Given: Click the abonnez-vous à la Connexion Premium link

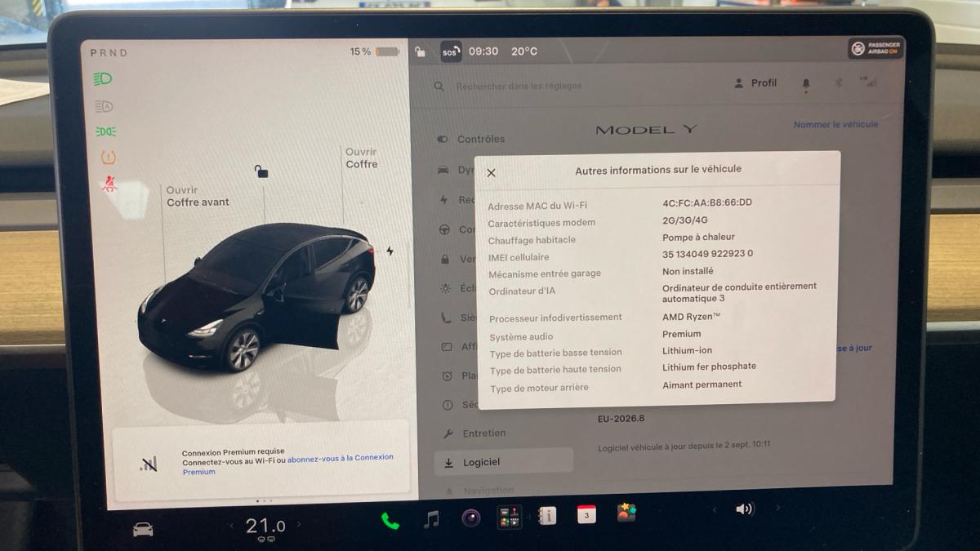Looking at the screenshot, I should point(288,464).
